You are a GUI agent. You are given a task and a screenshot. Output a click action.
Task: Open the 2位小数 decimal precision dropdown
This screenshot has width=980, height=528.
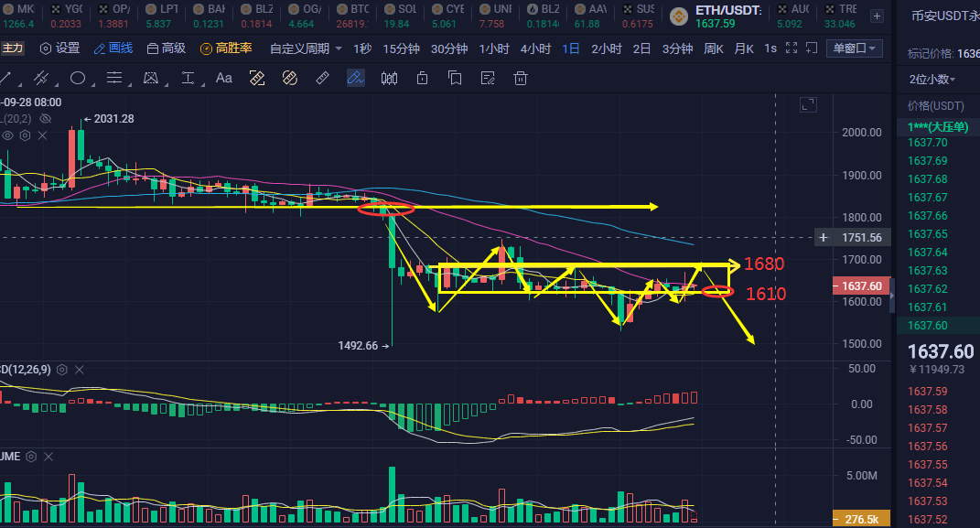click(x=932, y=80)
